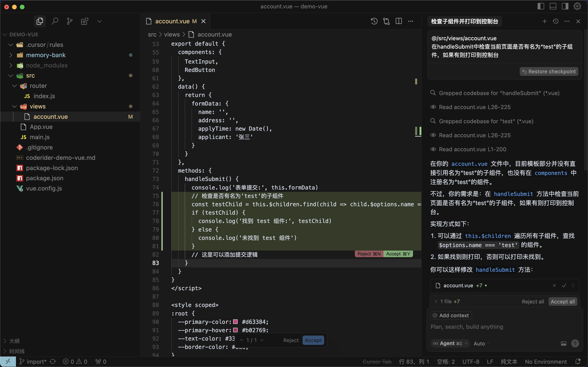Viewport: 588px width, 367px height.
Task: Open the Extensions view icon
Action: [x=84, y=21]
